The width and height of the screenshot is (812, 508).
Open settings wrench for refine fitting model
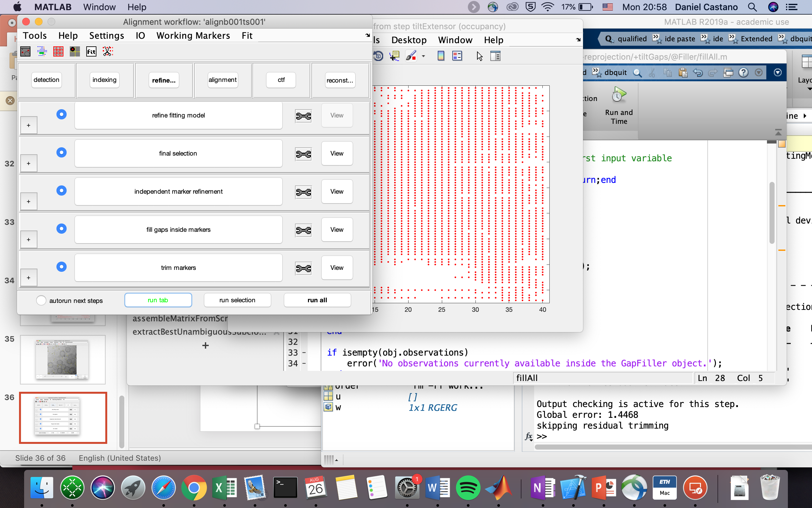(x=303, y=116)
